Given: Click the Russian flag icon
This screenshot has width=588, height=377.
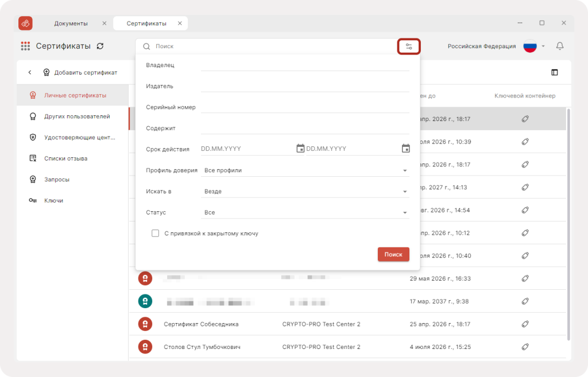Looking at the screenshot, I should click(x=530, y=46).
